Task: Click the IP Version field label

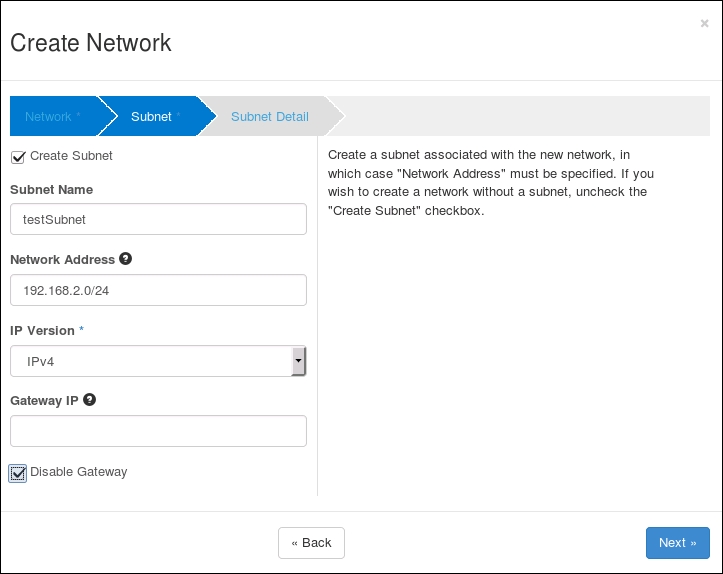Action: tap(42, 330)
